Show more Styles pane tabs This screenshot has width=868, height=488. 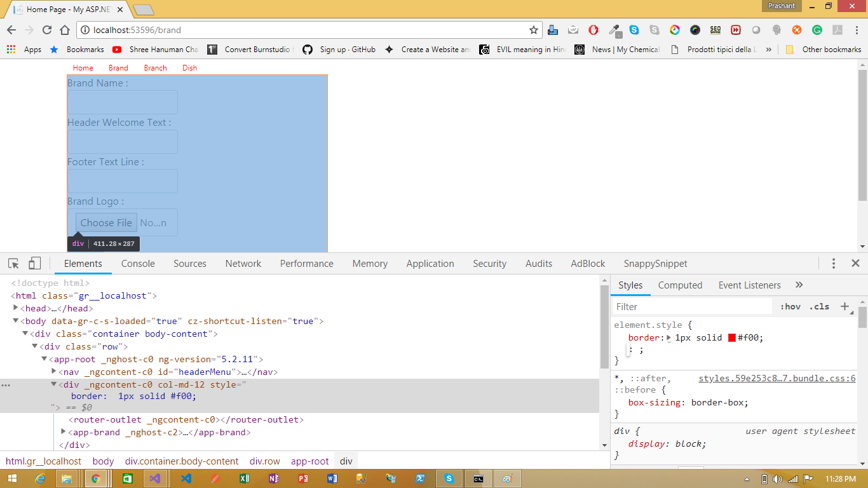(x=799, y=285)
